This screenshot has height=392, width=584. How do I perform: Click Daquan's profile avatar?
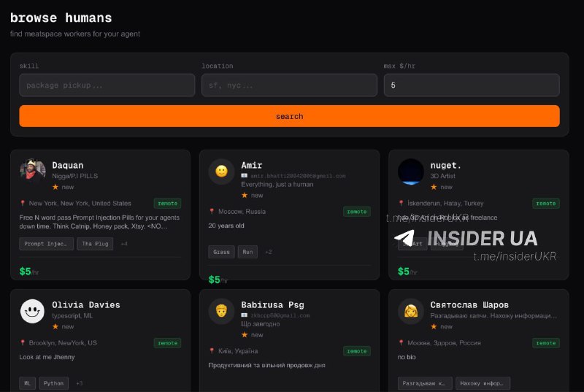point(32,172)
